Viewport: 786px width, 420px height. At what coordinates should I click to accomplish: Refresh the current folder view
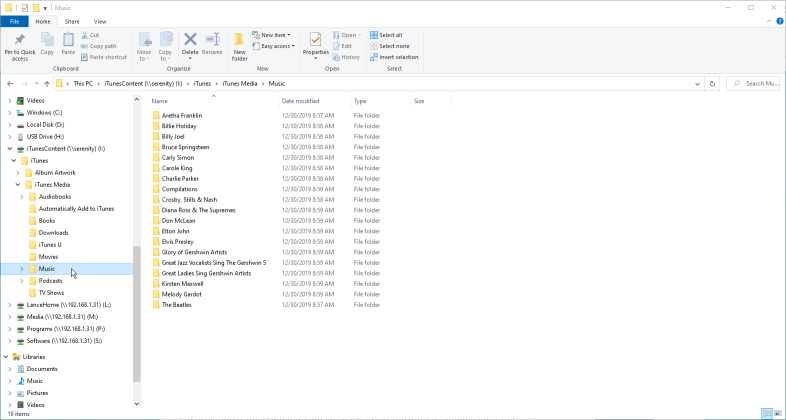[712, 84]
